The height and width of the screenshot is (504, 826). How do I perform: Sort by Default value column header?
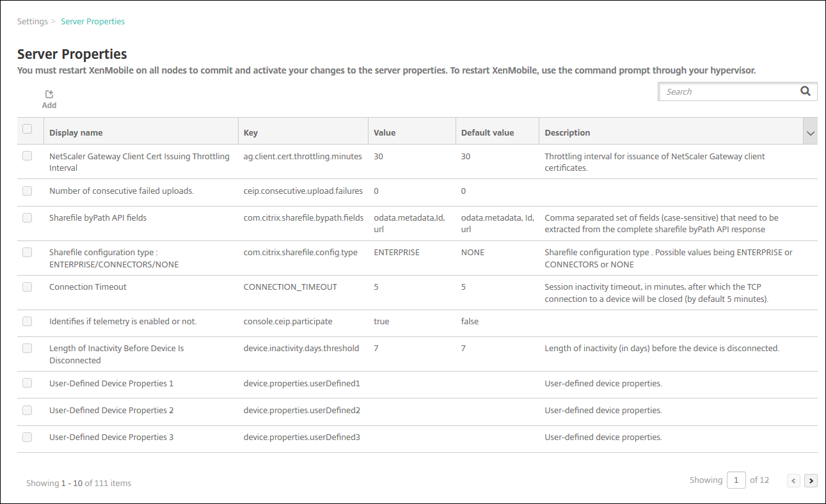[x=488, y=133]
